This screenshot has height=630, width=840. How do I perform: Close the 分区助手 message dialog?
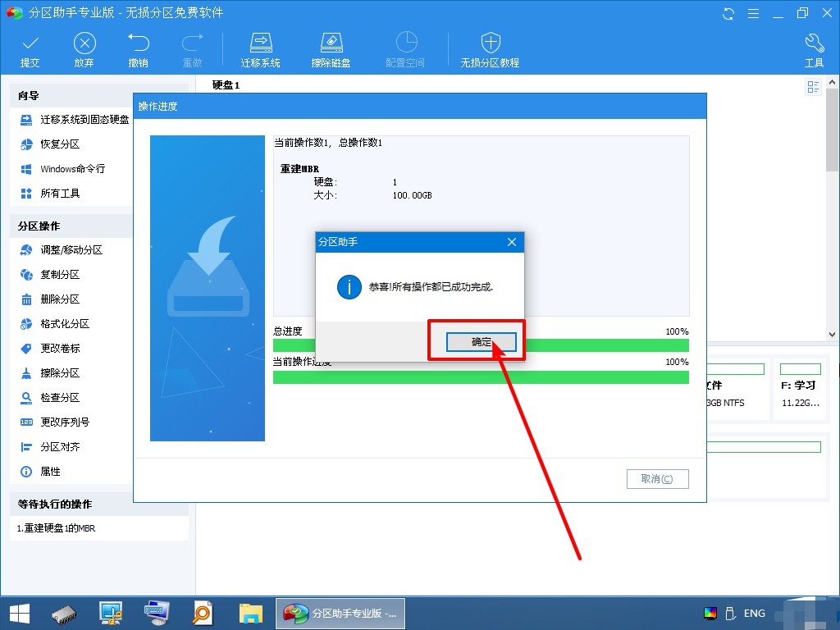click(x=512, y=242)
